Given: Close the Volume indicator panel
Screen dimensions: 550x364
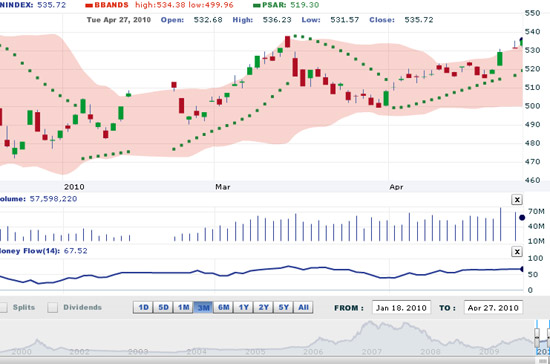Looking at the screenshot, I should click(x=517, y=200).
